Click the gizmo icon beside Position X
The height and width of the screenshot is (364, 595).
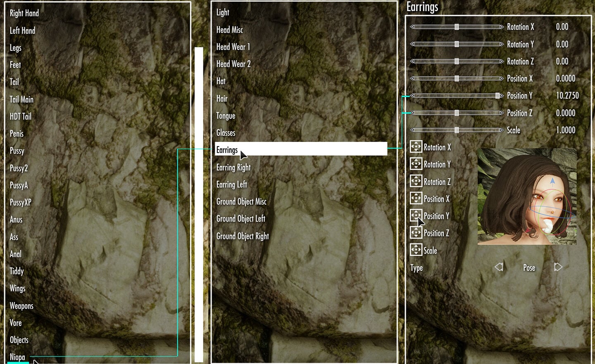416,198
